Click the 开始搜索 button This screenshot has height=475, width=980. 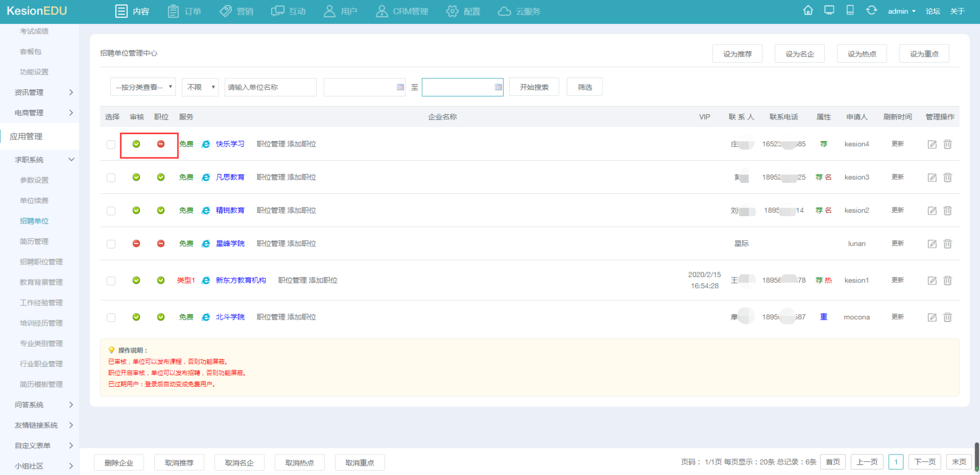[x=534, y=87]
